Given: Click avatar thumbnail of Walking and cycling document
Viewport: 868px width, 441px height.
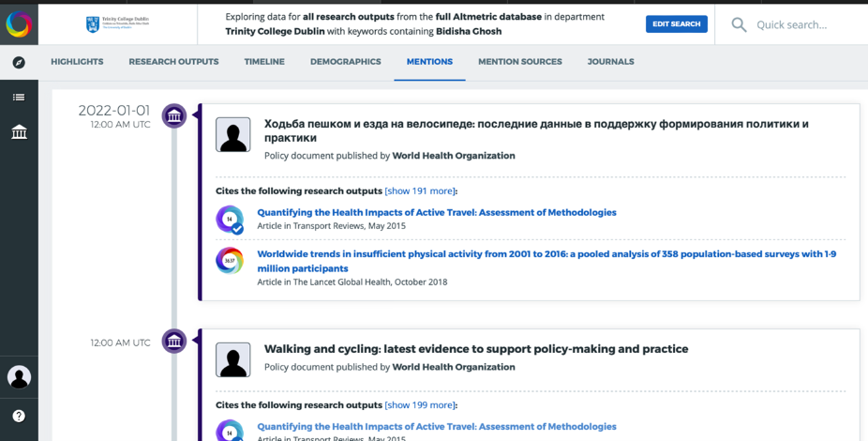Looking at the screenshot, I should (233, 359).
